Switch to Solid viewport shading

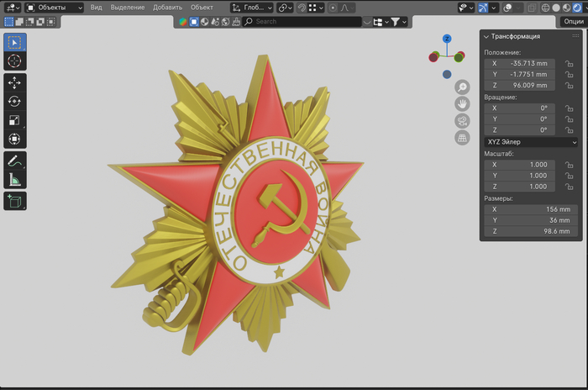(x=556, y=8)
